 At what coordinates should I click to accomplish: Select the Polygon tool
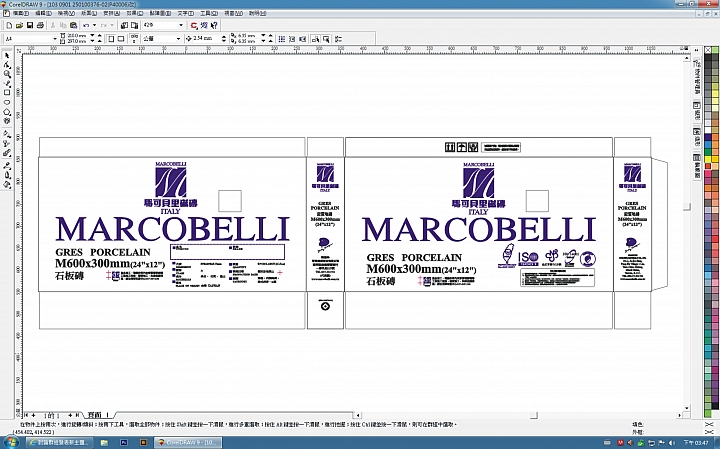(7, 112)
